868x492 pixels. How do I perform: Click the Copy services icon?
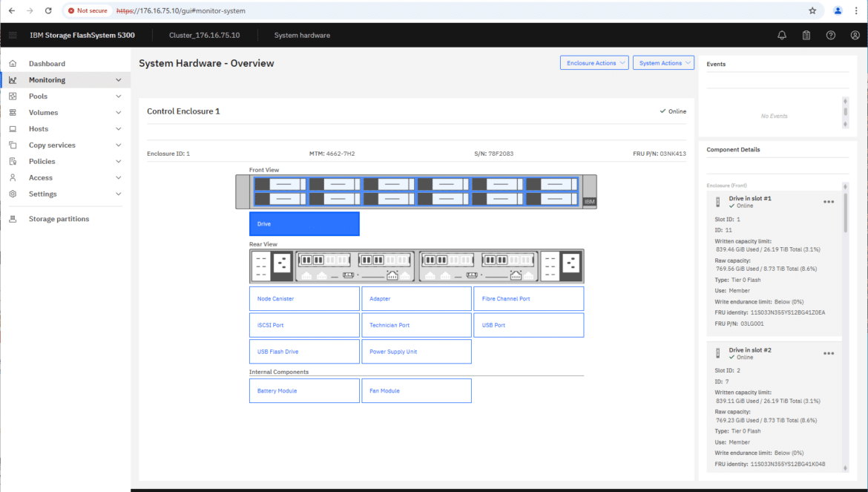[x=13, y=145]
